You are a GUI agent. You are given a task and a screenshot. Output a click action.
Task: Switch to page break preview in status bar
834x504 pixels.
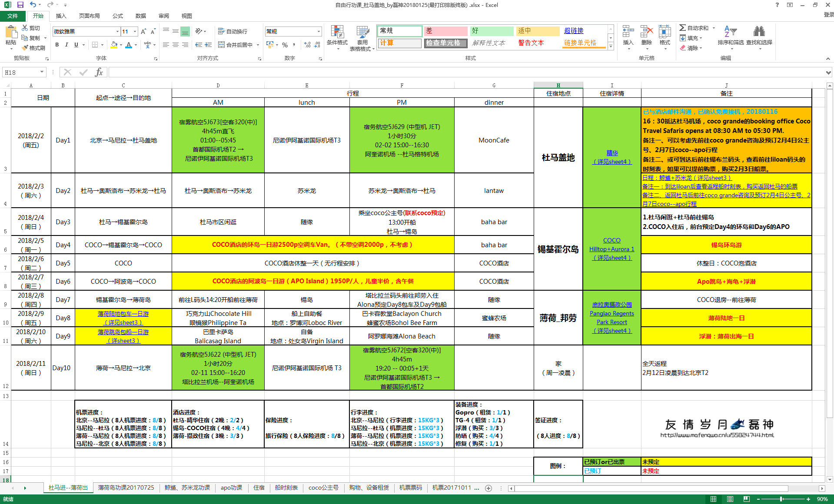(746, 499)
